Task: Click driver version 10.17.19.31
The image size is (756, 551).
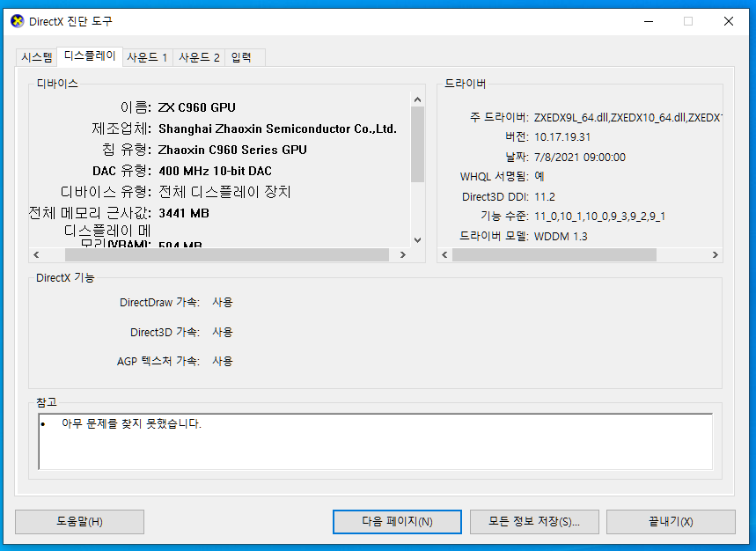Action: point(562,137)
